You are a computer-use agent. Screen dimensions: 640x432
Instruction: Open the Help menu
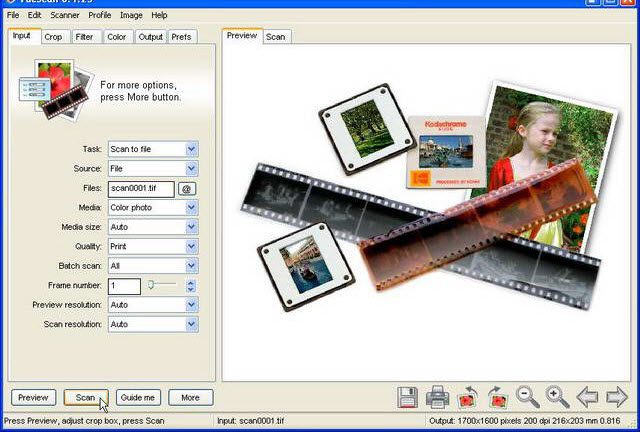(159, 15)
